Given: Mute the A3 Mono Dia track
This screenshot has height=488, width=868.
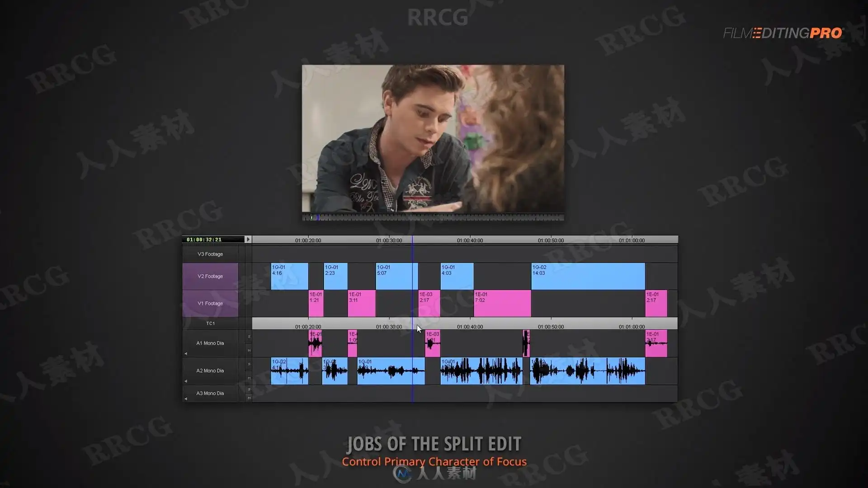Looking at the screenshot, I should tap(249, 398).
